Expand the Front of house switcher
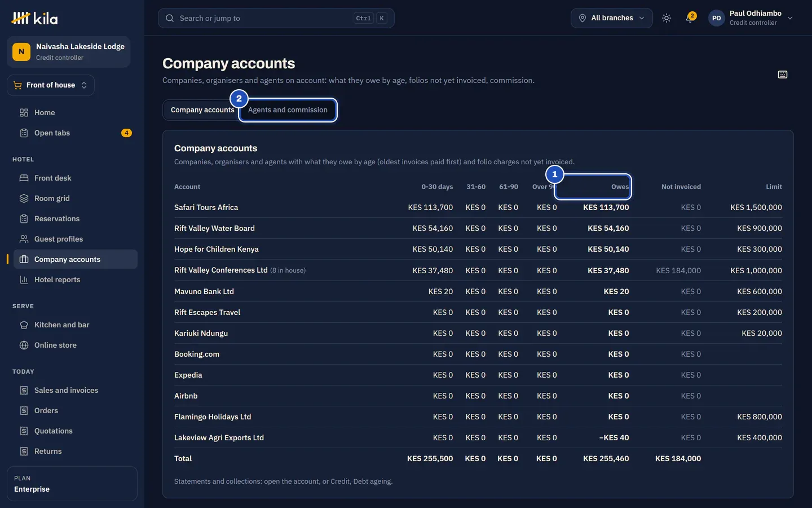Screen dimensions: 812x508 point(51,85)
